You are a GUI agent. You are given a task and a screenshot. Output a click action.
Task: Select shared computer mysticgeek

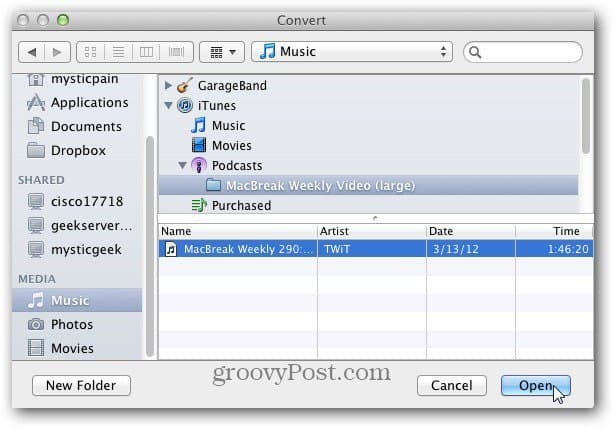(77, 249)
